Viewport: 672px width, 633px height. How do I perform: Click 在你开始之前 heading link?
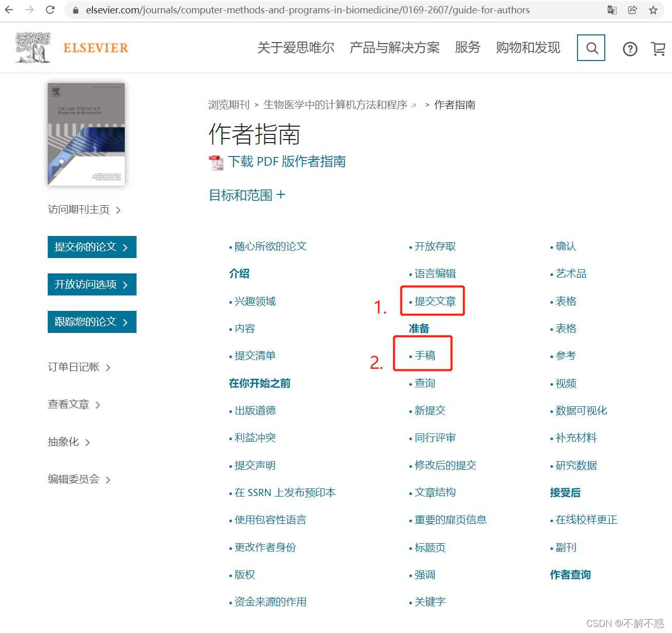pos(260,383)
